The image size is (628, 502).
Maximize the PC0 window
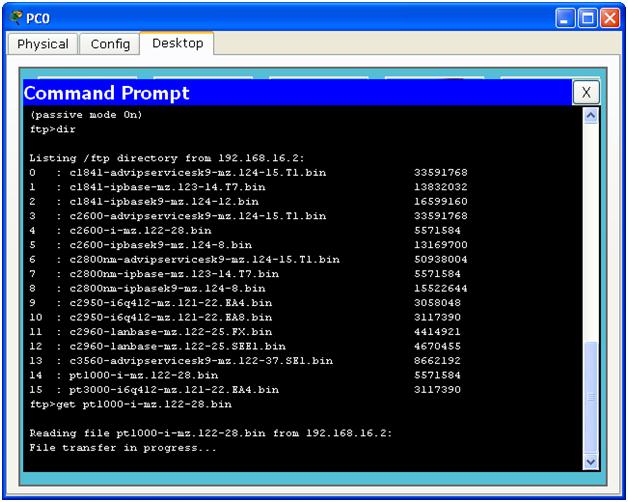588,18
